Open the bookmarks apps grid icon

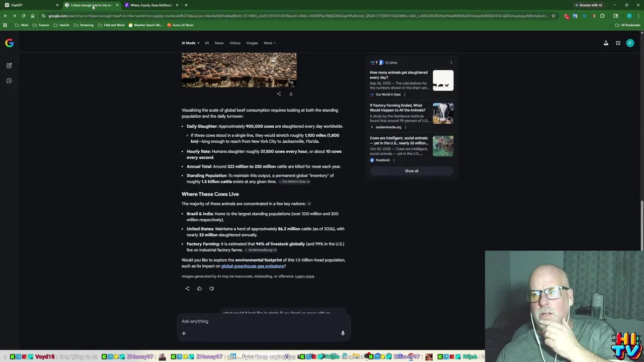coord(5,25)
